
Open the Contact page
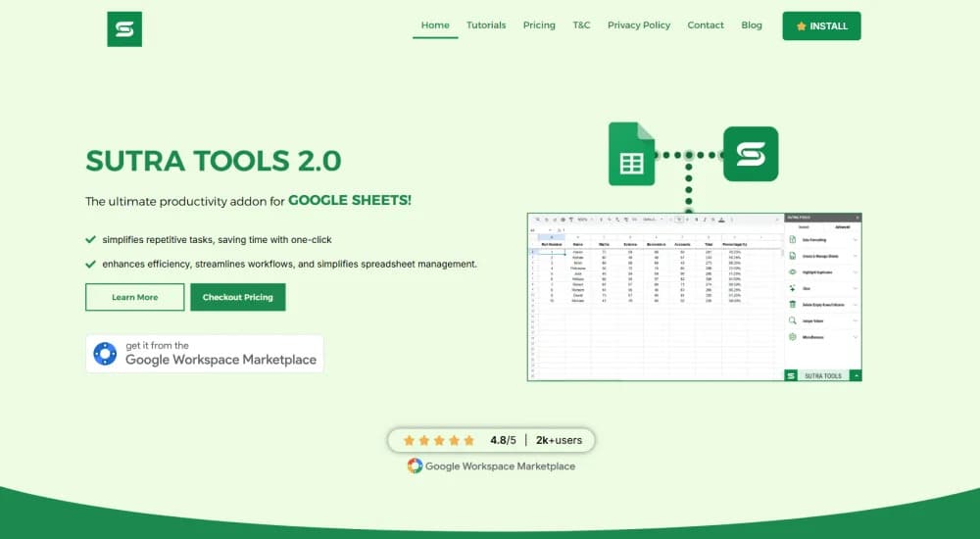click(706, 25)
